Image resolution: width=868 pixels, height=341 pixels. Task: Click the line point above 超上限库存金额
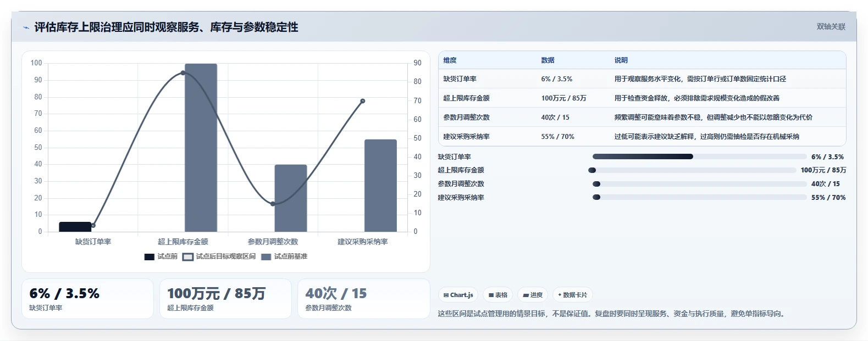[x=183, y=72]
